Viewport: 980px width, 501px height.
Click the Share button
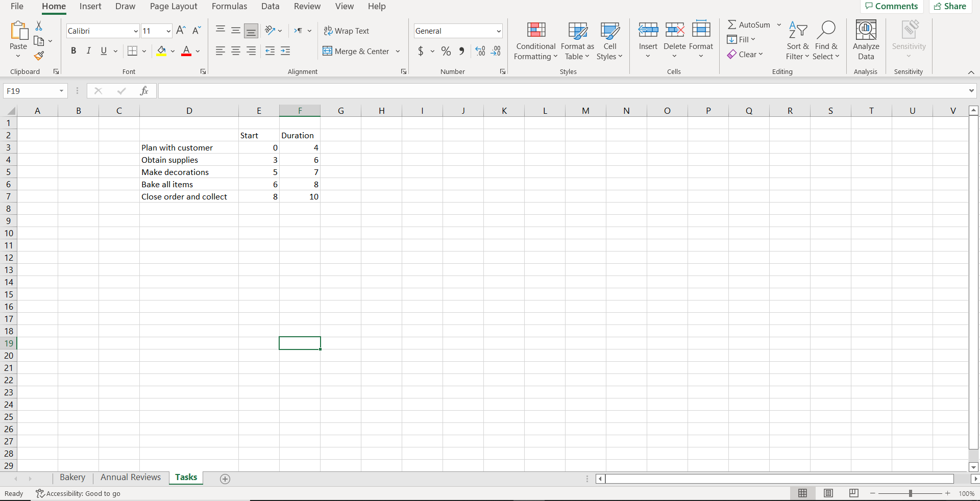[950, 6]
